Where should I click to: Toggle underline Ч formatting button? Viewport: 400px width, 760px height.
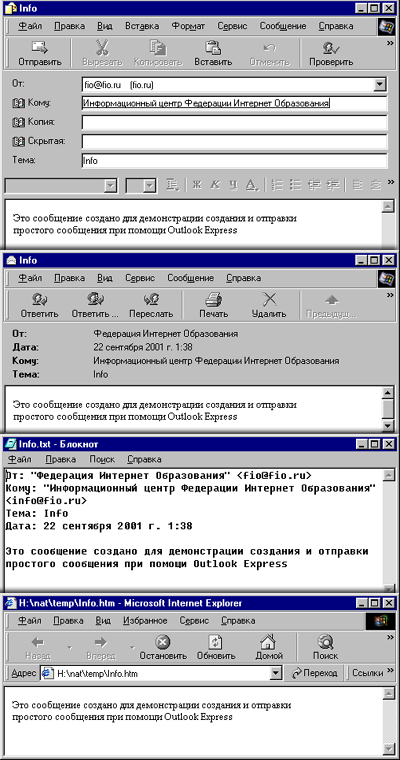tap(233, 185)
